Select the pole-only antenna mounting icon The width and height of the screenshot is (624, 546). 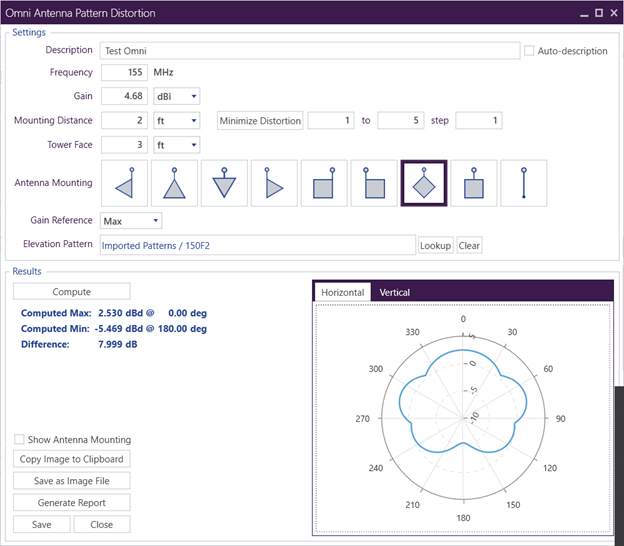[x=524, y=183]
